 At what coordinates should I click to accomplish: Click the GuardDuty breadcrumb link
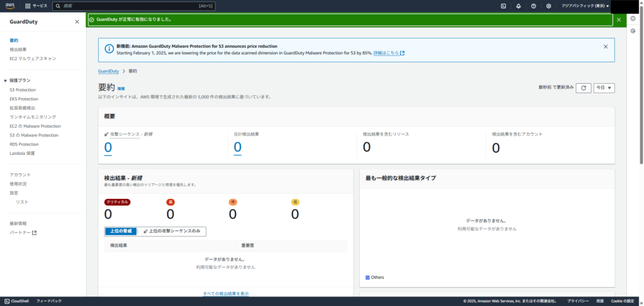point(108,71)
